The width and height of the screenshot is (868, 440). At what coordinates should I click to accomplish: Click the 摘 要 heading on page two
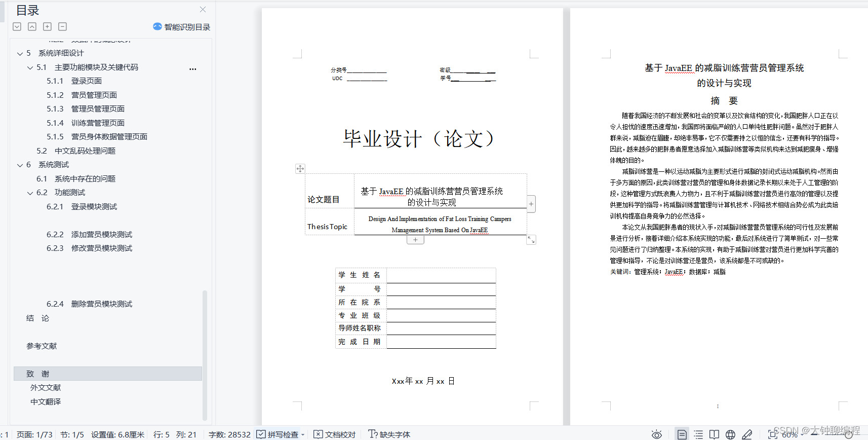(x=724, y=101)
